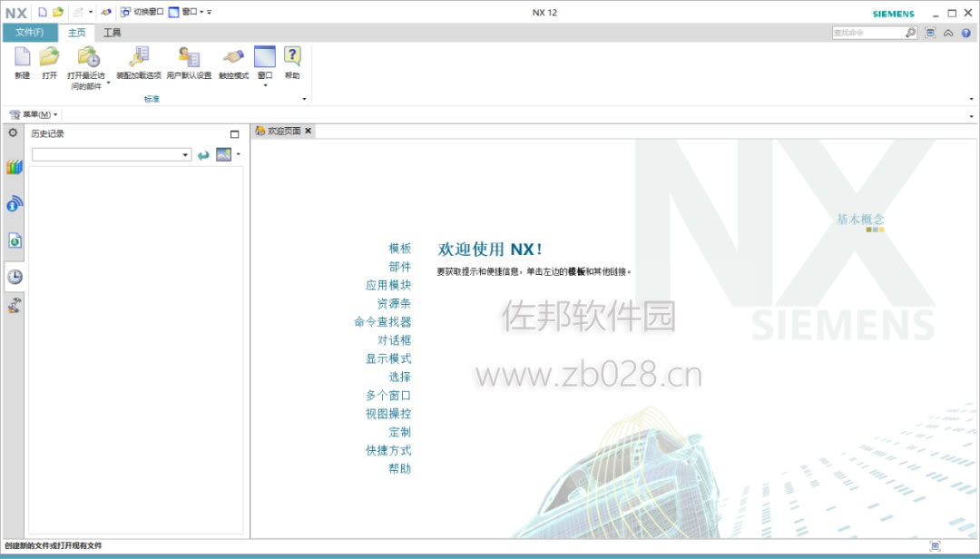980x559 pixels.
Task: Open the HD3D tools resource bar tab
Action: [x=15, y=203]
